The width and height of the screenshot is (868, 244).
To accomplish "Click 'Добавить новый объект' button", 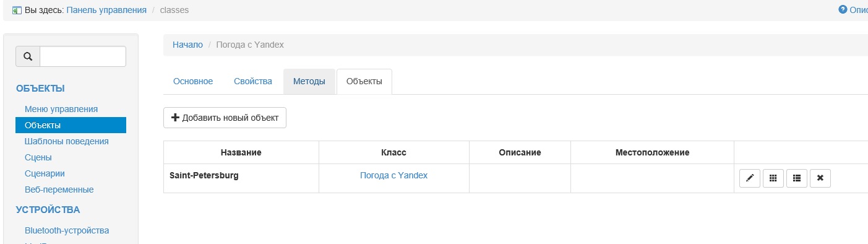I will [x=225, y=118].
